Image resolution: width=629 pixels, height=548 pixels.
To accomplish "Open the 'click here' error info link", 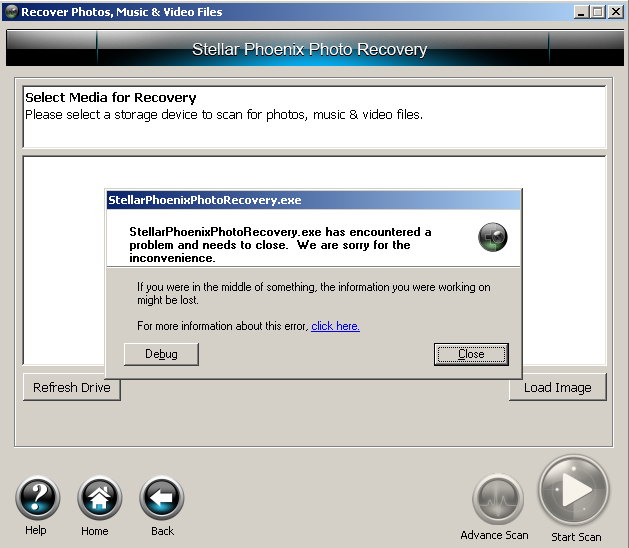I will pos(335,326).
